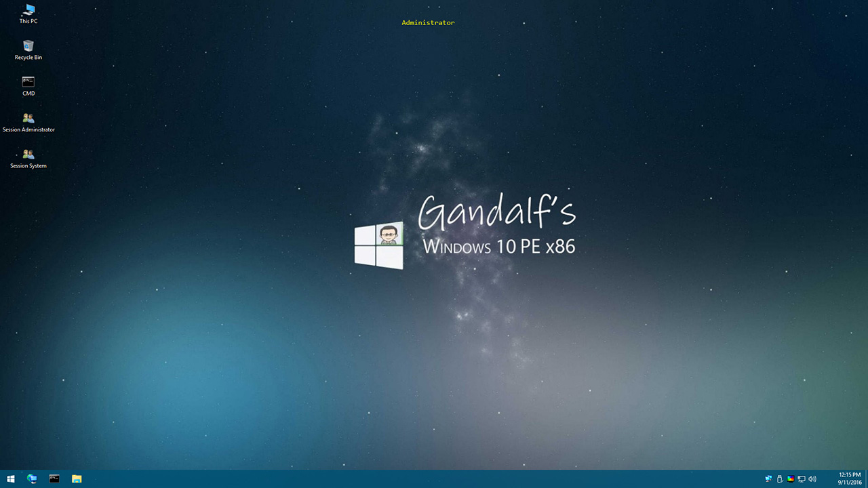Select the Session Administrator shortcut
The width and height of the screenshot is (868, 488).
tap(28, 119)
